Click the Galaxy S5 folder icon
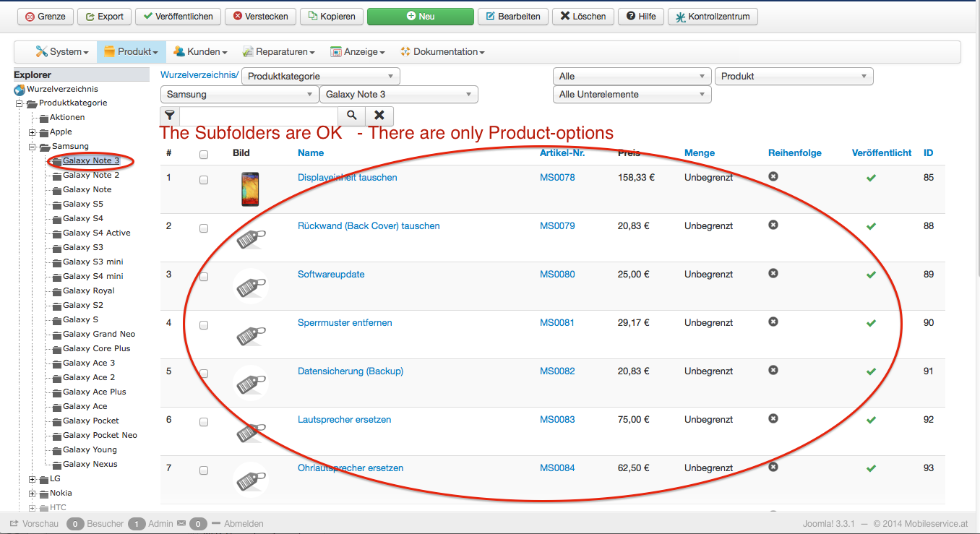 tap(57, 204)
